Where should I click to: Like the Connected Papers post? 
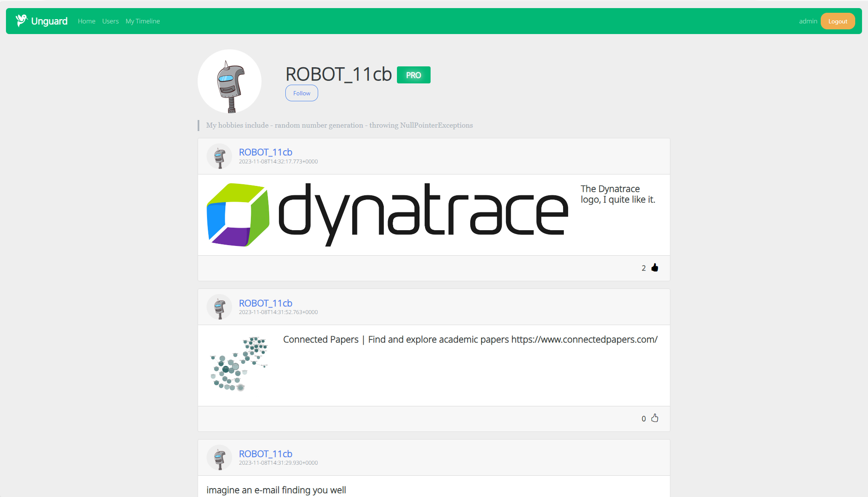[x=655, y=418]
